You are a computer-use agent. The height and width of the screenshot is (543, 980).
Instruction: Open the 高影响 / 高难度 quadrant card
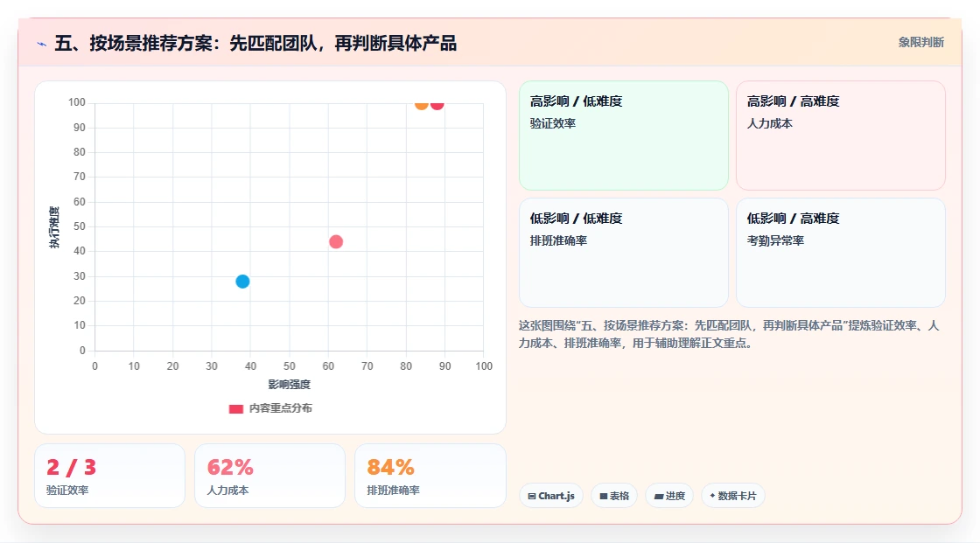point(840,136)
